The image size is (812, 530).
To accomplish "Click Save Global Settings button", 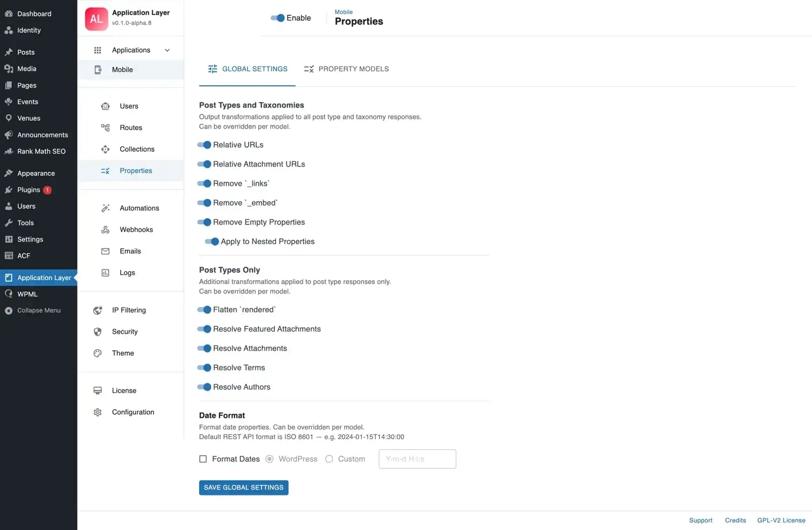I will pos(244,488).
